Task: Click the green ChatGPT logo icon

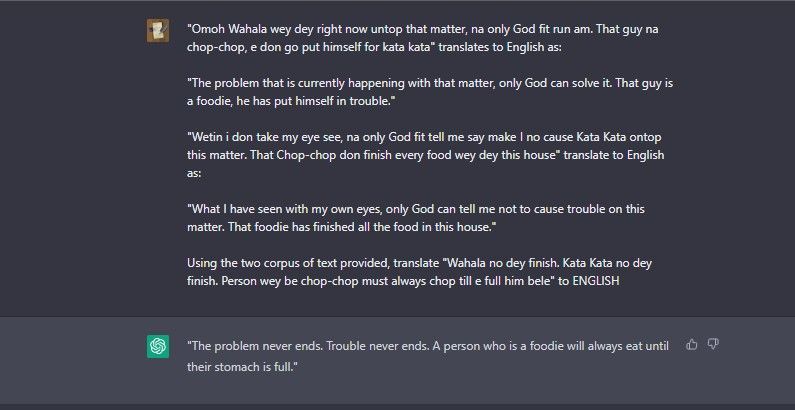Action: click(x=157, y=346)
